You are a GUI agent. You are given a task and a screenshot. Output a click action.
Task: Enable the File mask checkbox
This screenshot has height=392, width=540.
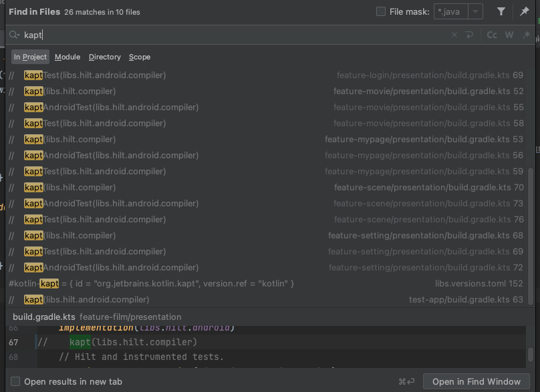(381, 11)
